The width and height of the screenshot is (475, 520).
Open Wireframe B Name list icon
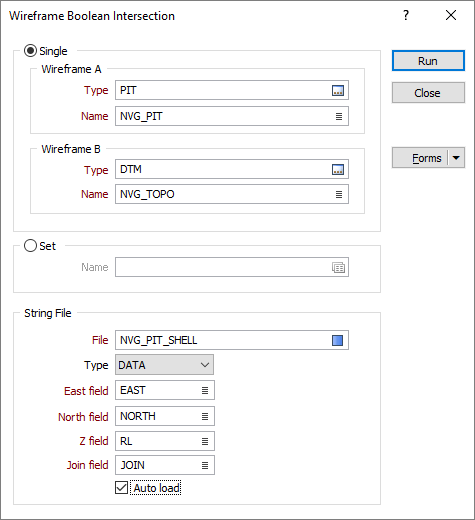[339, 194]
